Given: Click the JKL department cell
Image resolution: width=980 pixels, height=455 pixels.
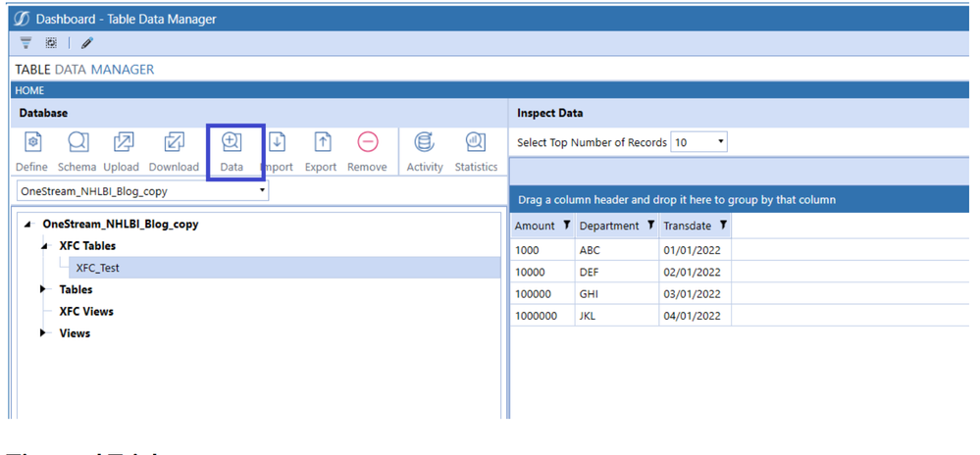Looking at the screenshot, I should click(x=617, y=317).
